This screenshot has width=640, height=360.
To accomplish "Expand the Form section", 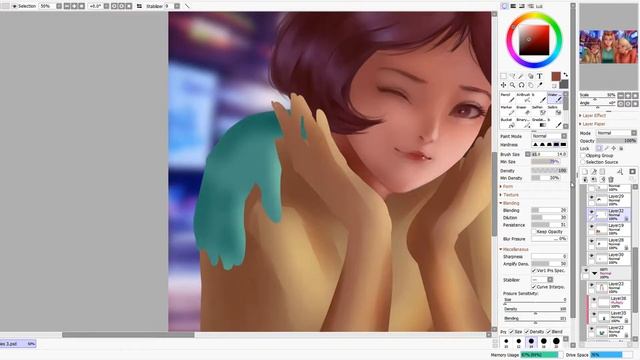I will tap(506, 187).
